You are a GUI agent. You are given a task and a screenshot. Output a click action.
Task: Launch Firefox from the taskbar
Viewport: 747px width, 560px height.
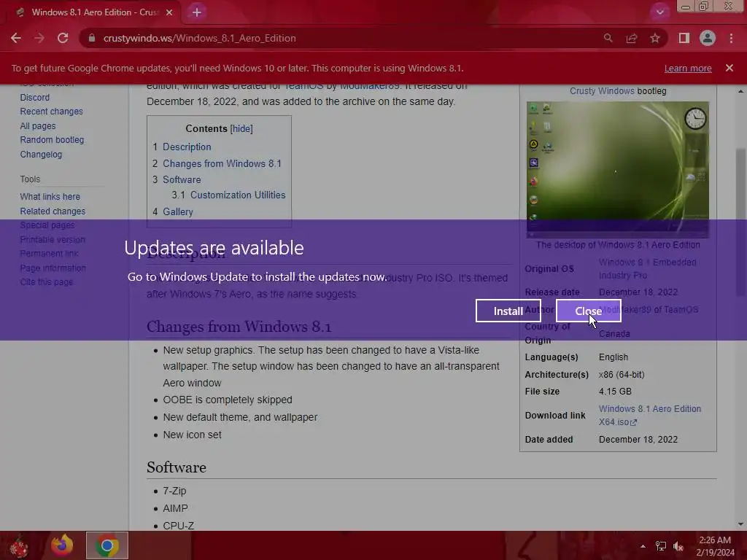pyautogui.click(x=62, y=545)
